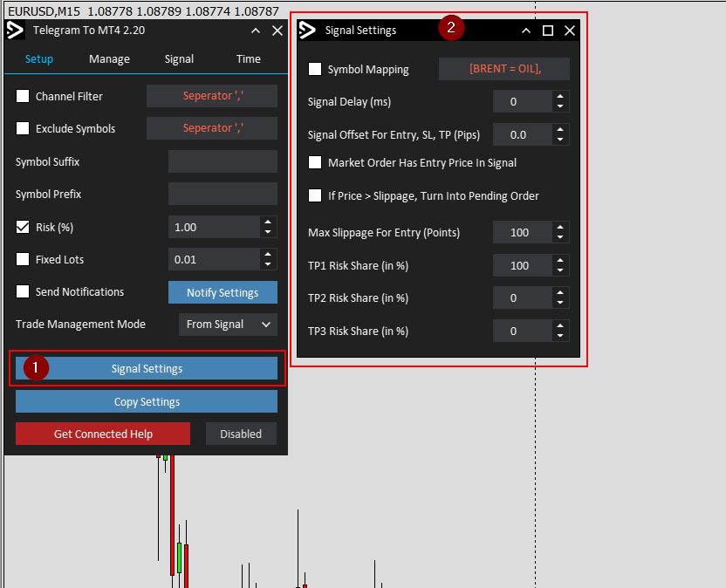The width and height of the screenshot is (726, 588).
Task: Decrease TP1 Risk Share percentage
Action: coord(560,270)
